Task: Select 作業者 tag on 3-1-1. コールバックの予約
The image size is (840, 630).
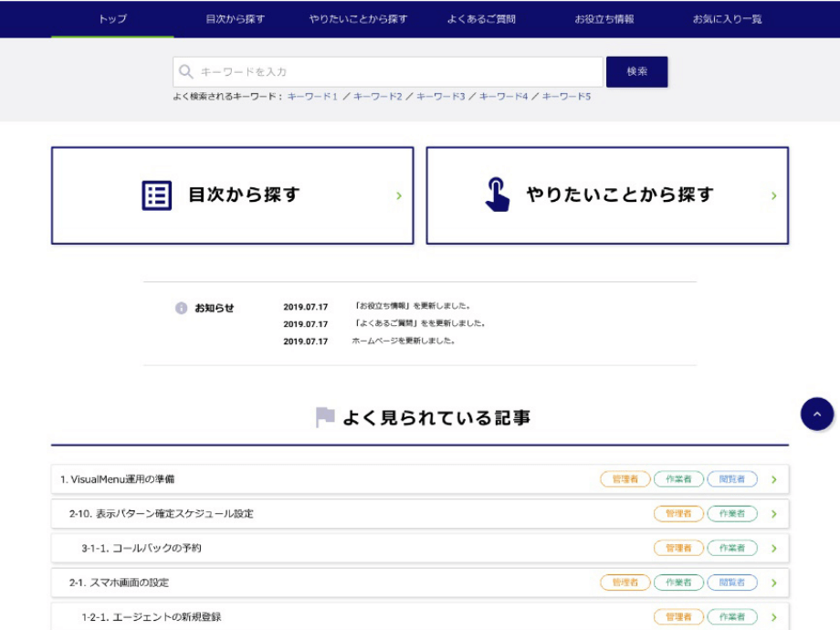Action: pyautogui.click(x=731, y=549)
